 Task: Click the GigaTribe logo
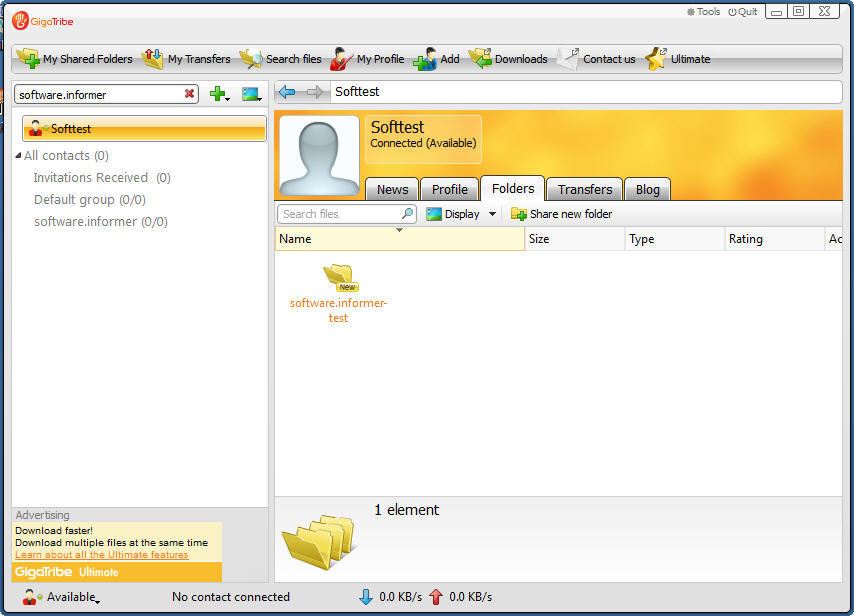click(42, 21)
